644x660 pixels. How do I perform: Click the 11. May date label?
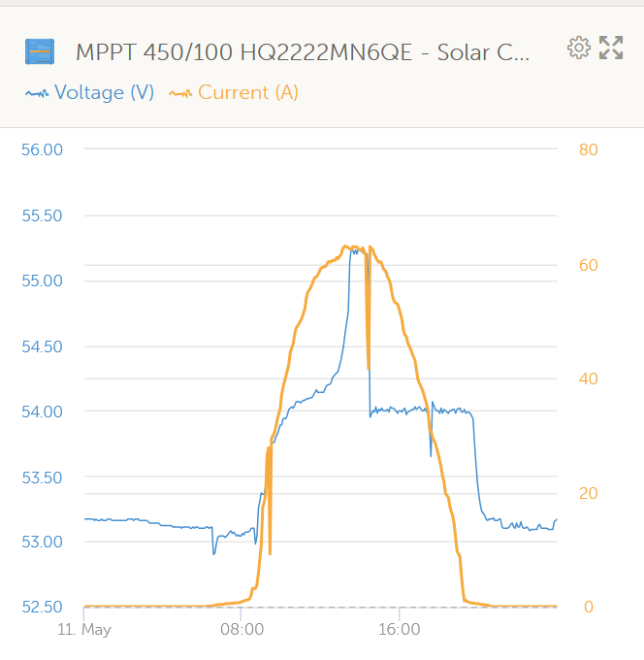coord(84,630)
